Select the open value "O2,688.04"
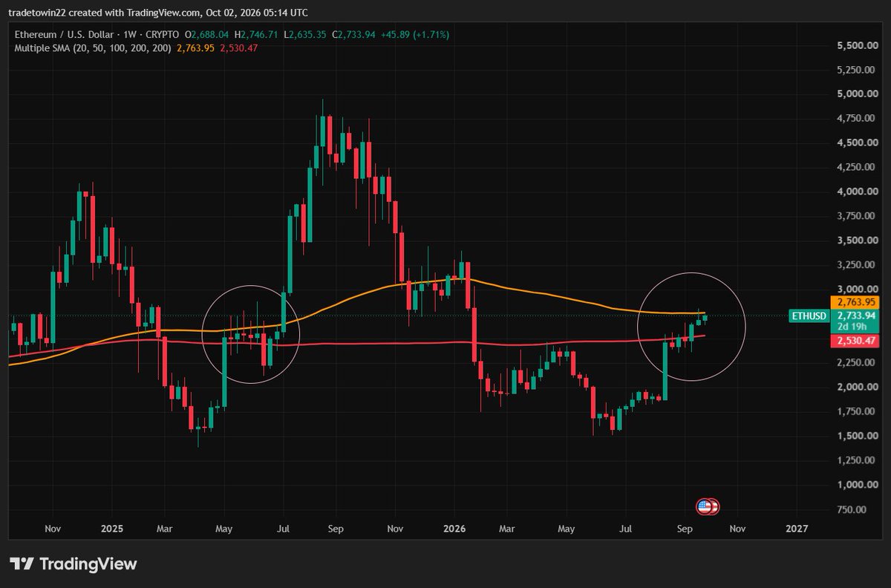This screenshot has width=891, height=588. point(208,35)
